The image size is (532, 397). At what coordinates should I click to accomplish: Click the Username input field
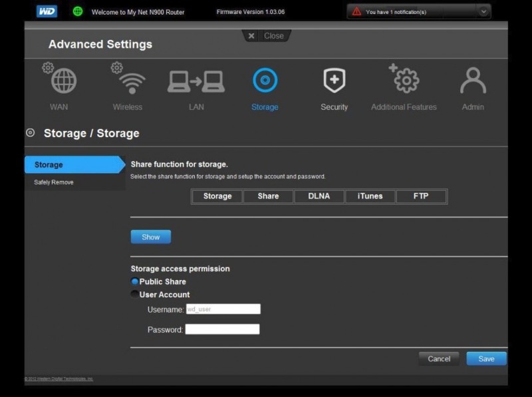point(223,309)
